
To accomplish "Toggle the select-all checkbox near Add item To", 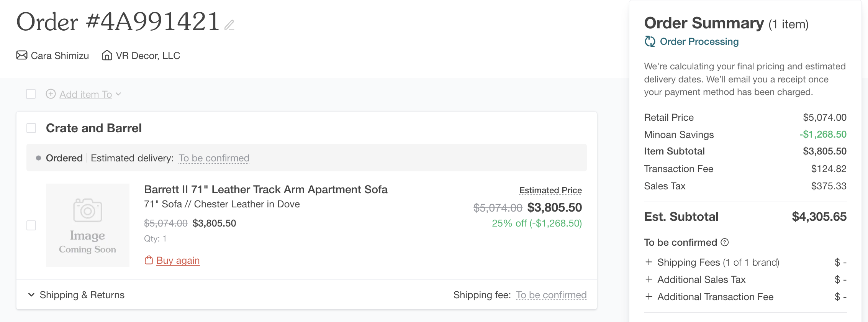I will pos(31,94).
